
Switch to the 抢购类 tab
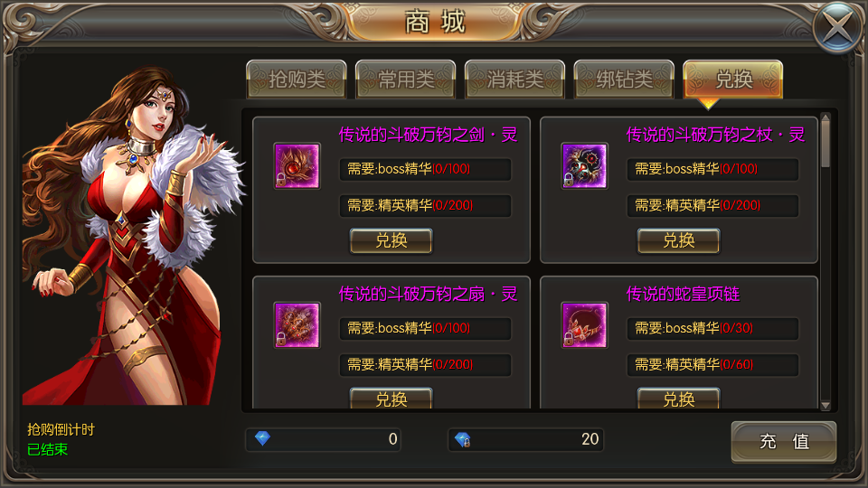[297, 80]
